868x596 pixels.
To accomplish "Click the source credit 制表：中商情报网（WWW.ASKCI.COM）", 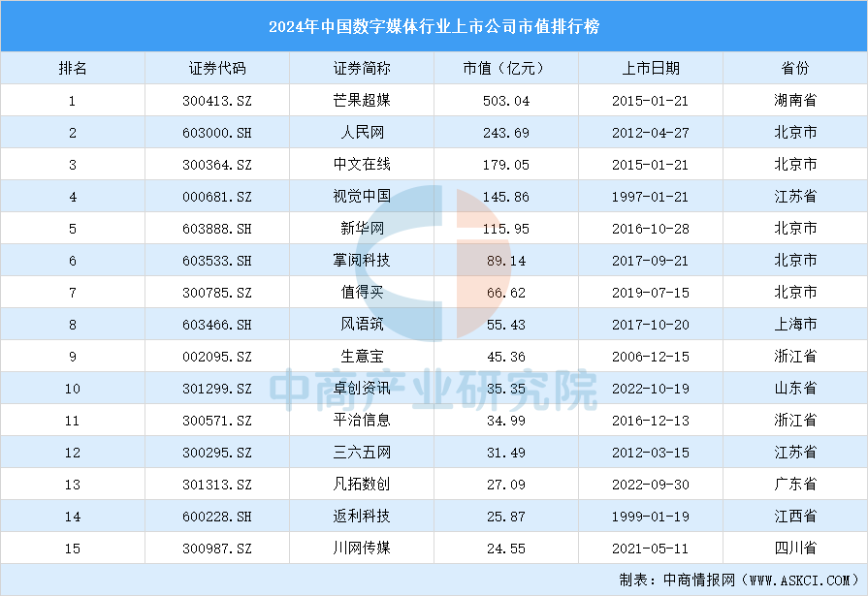I will click(740, 580).
